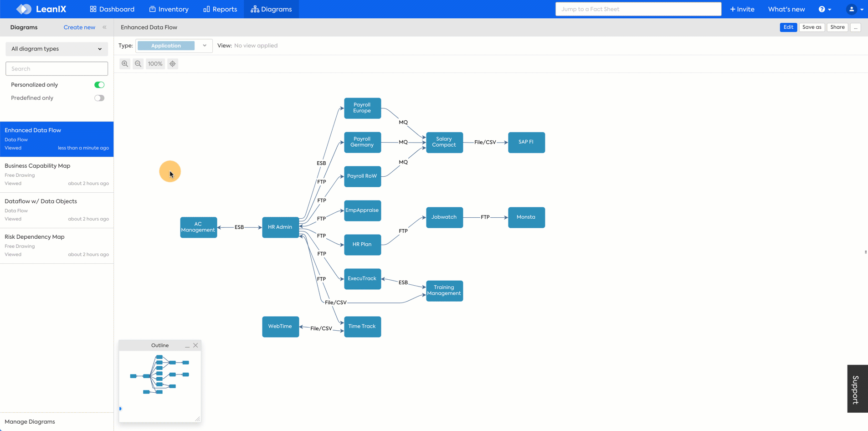Zoom in on the diagram
The image size is (868, 431).
tap(125, 64)
